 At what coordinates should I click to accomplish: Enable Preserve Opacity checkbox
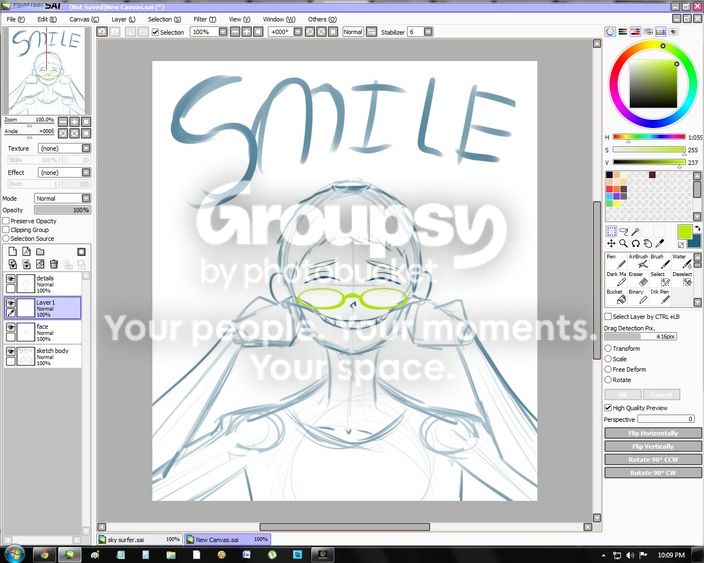6,221
